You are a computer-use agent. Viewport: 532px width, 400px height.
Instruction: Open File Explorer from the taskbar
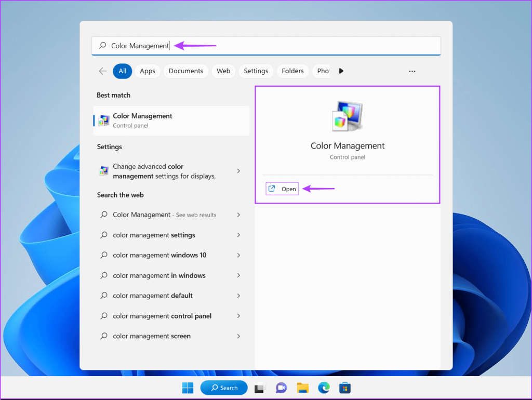click(x=302, y=388)
